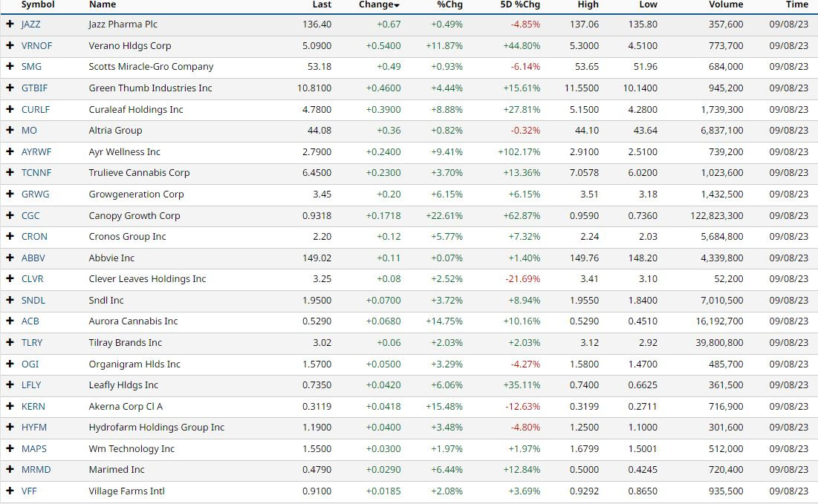Viewport: 818px width, 504px height.
Task: Click plus icon beside VFF
Action: coord(10,490)
